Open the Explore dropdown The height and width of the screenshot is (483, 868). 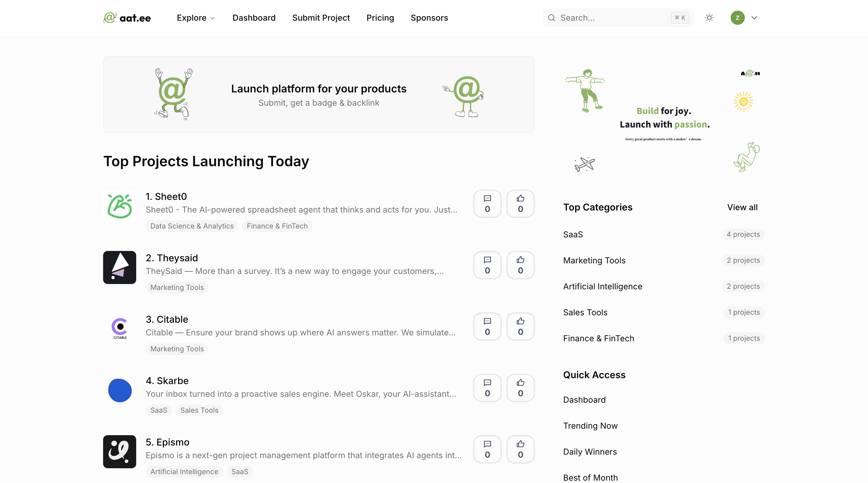pyautogui.click(x=196, y=17)
